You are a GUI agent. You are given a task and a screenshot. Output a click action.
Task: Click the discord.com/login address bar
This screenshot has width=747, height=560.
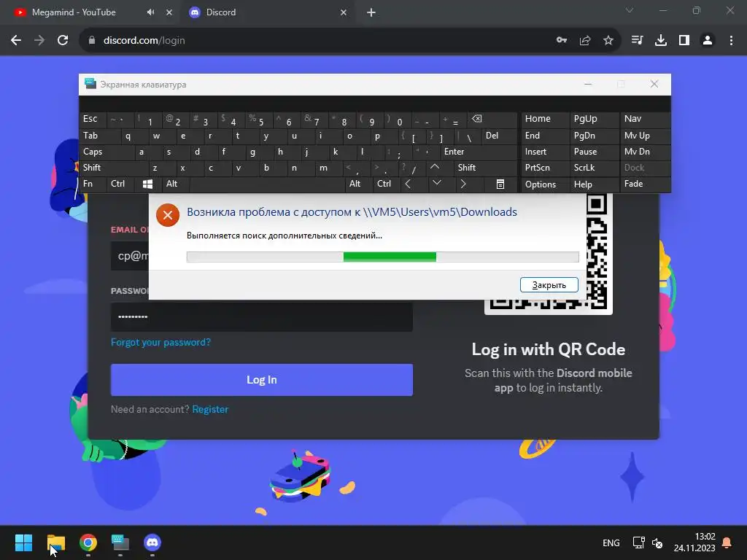coord(314,41)
